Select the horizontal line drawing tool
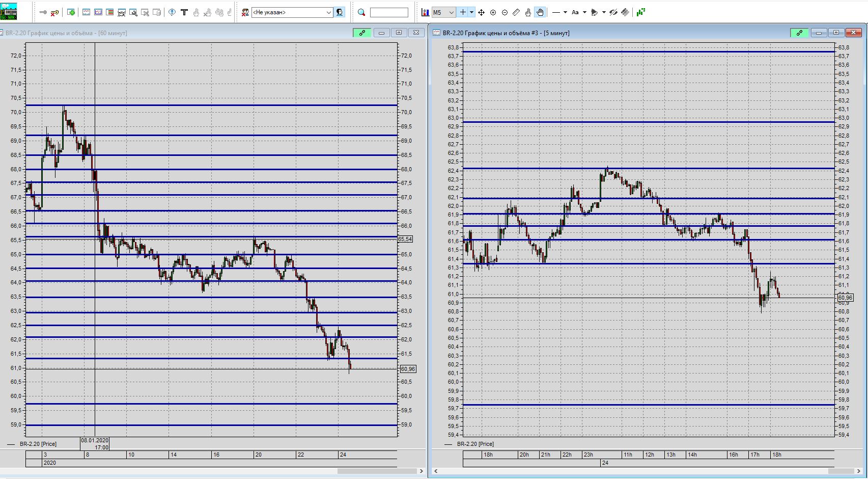868x479 pixels. coord(556,12)
